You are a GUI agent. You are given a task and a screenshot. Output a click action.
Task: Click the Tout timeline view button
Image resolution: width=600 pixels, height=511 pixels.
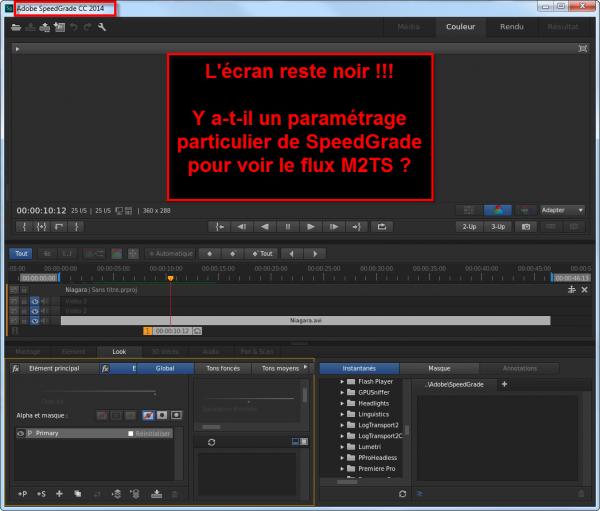pos(21,253)
